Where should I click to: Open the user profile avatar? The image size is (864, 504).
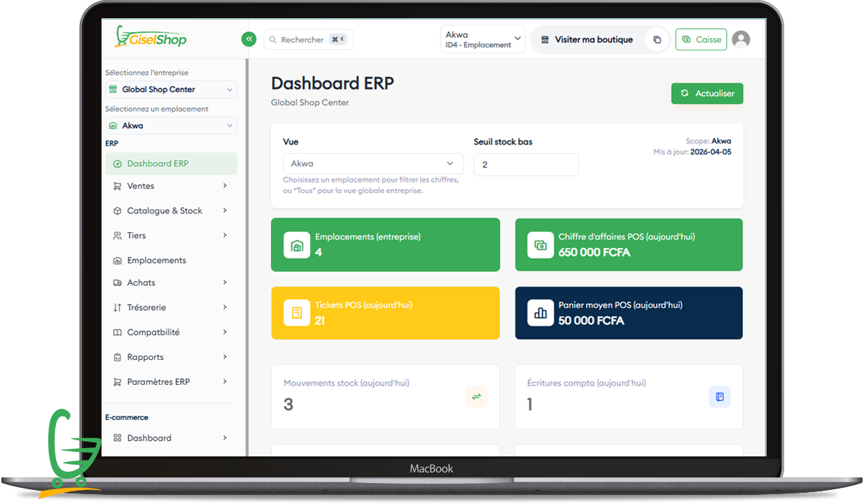point(741,40)
